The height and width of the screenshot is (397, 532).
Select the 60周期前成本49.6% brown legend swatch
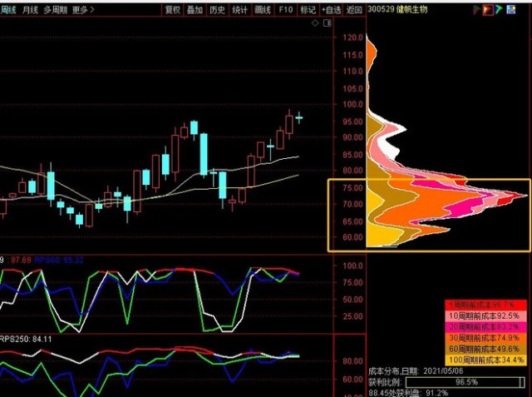485,349
